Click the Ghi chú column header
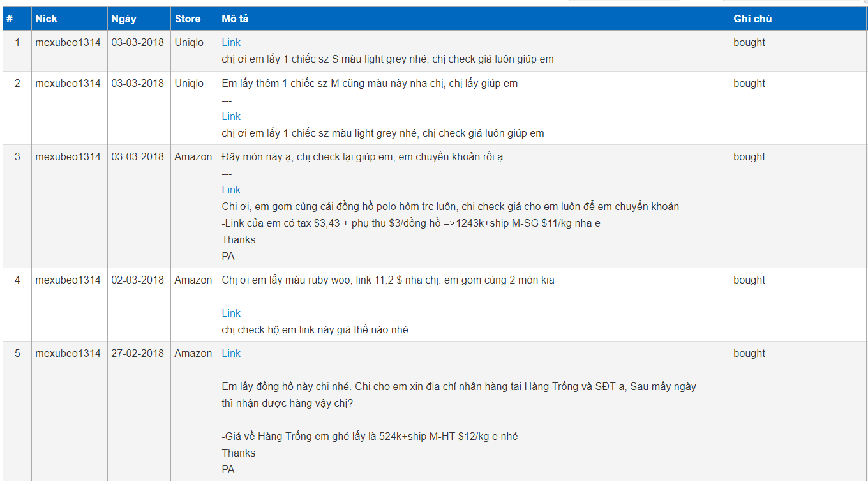 752,19
